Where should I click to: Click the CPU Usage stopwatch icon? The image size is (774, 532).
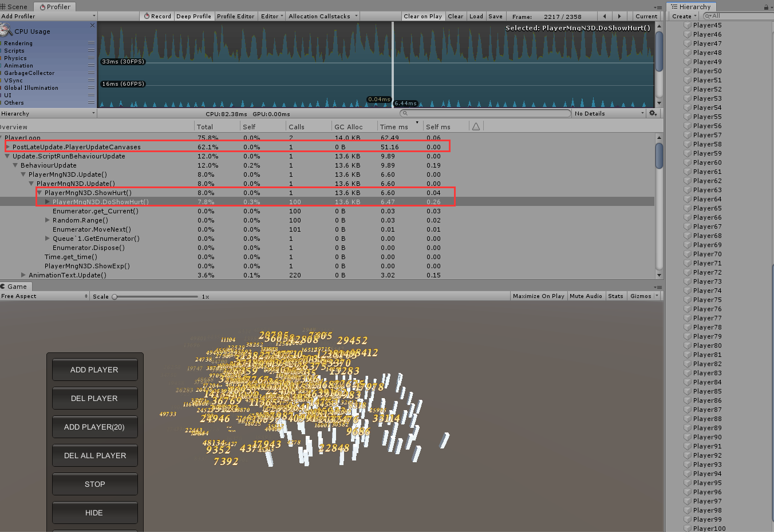6,30
